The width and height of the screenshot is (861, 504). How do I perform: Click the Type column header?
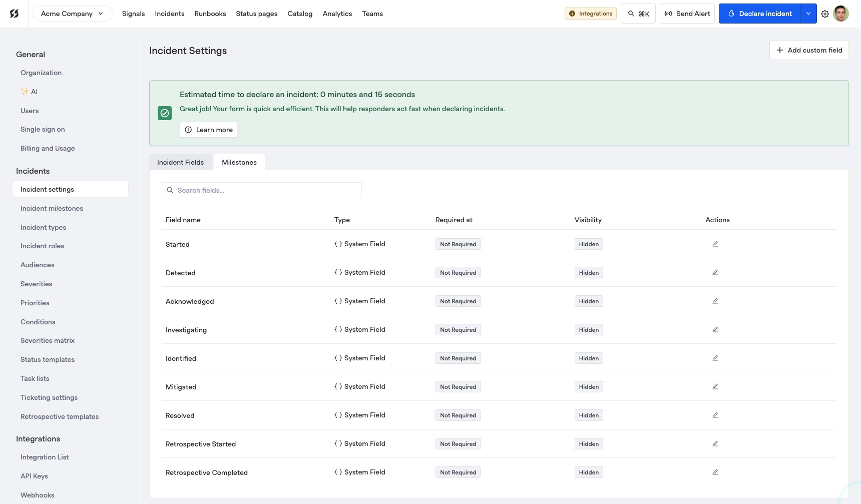(342, 220)
